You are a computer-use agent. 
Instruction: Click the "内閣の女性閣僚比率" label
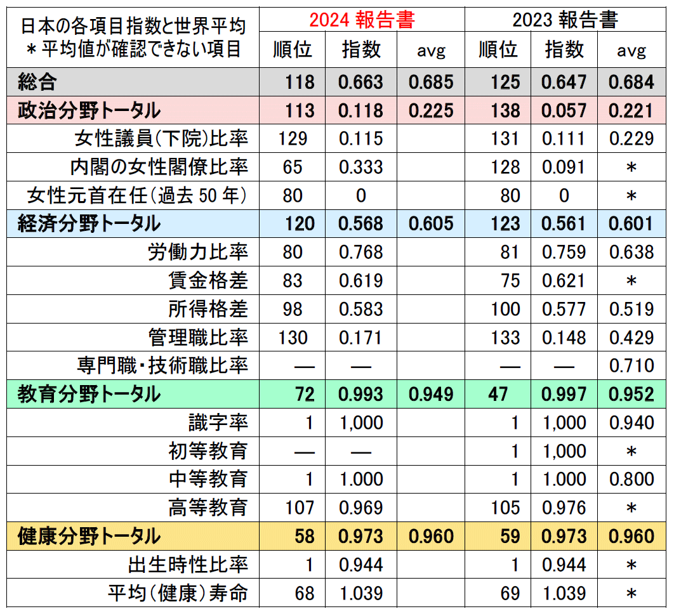click(x=159, y=167)
